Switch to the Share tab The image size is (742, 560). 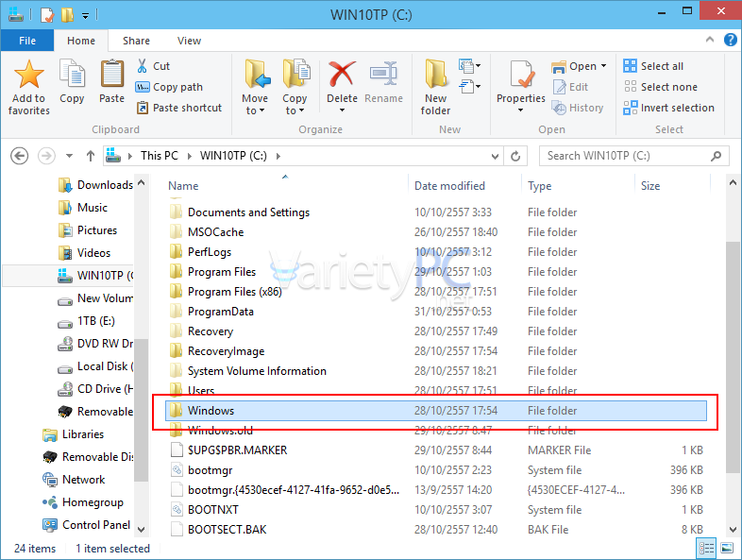pos(136,41)
